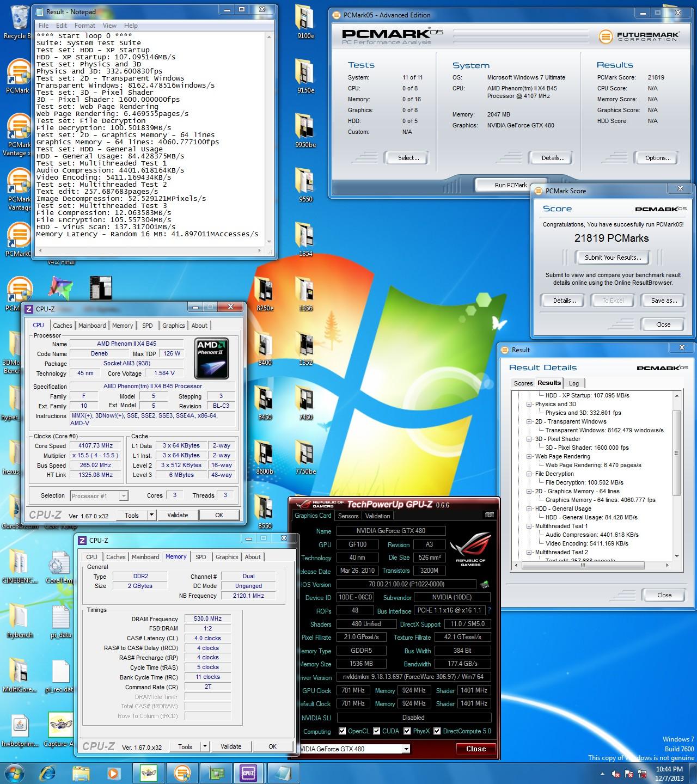Select the hwbotprime Java icon
697x784 pixels.
coord(19,731)
